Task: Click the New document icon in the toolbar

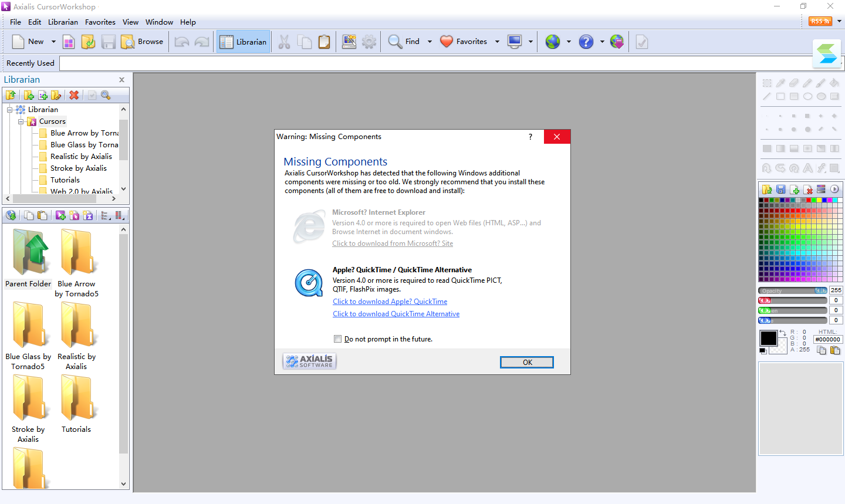Action: coord(18,42)
